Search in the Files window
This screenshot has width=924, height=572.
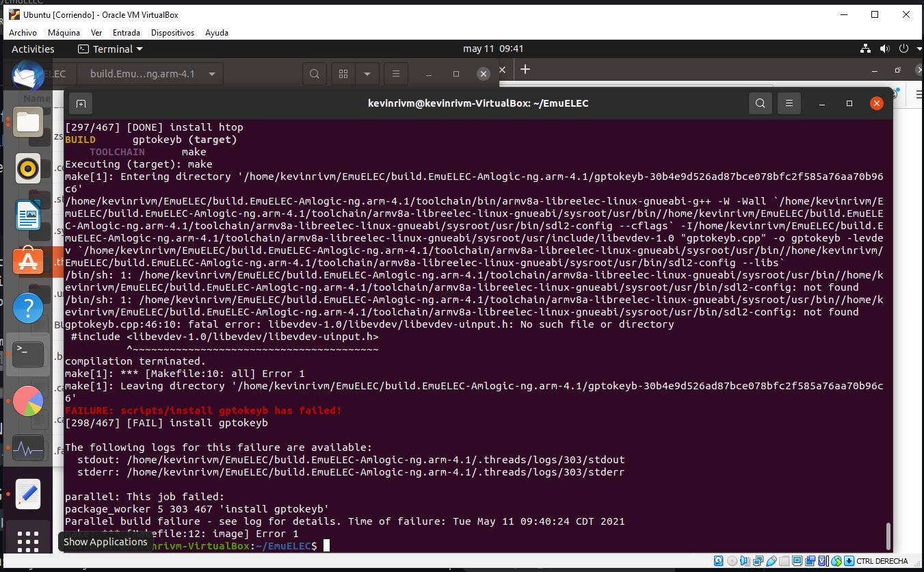tap(314, 74)
